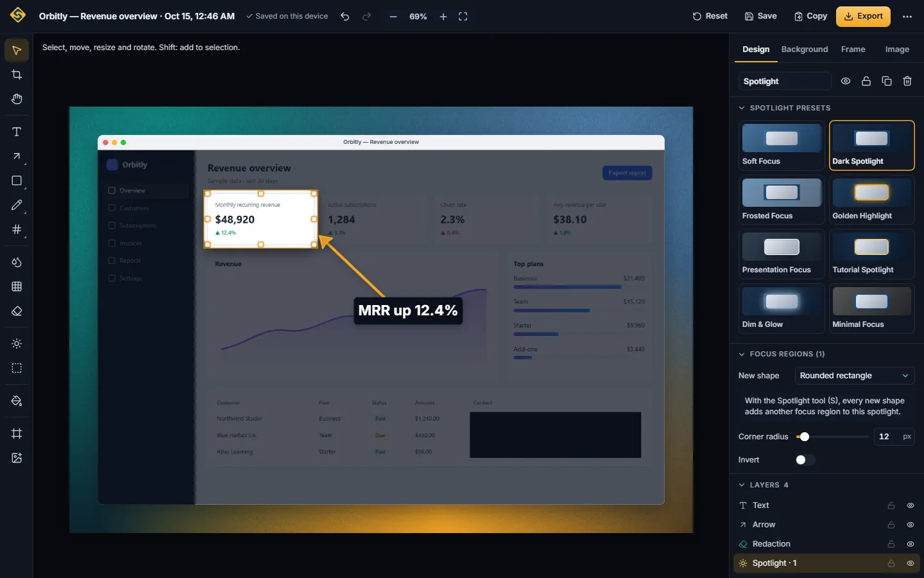Select the crop tool in the left toolbar
This screenshot has height=578, width=924.
pyautogui.click(x=17, y=74)
